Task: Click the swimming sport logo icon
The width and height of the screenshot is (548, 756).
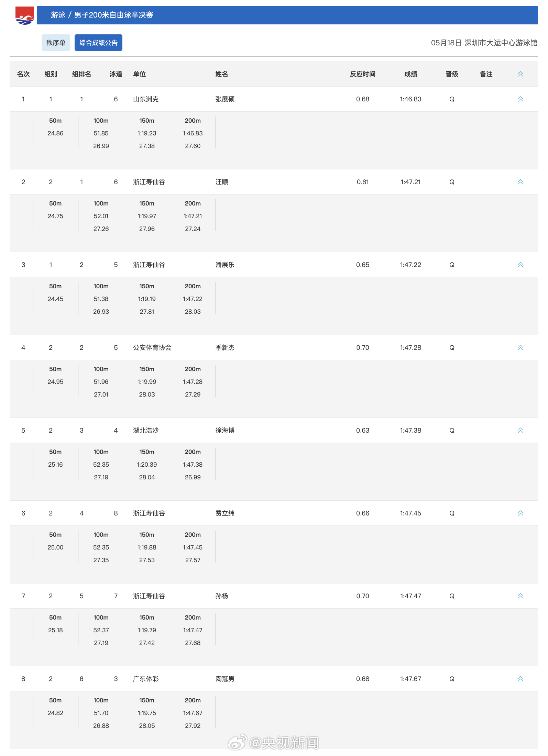Action: point(25,15)
